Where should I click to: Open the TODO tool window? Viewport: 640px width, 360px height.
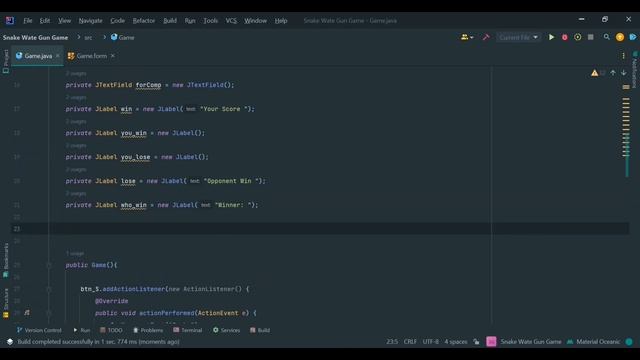click(x=111, y=330)
